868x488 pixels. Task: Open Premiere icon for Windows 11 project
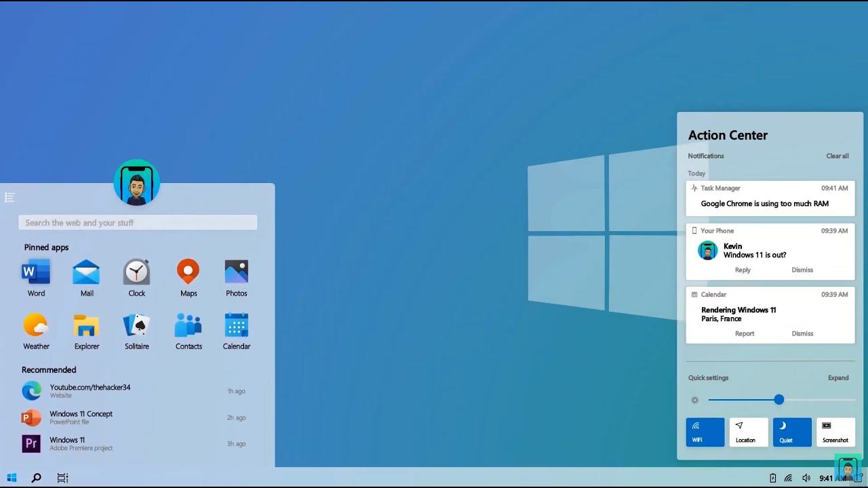[x=31, y=444]
